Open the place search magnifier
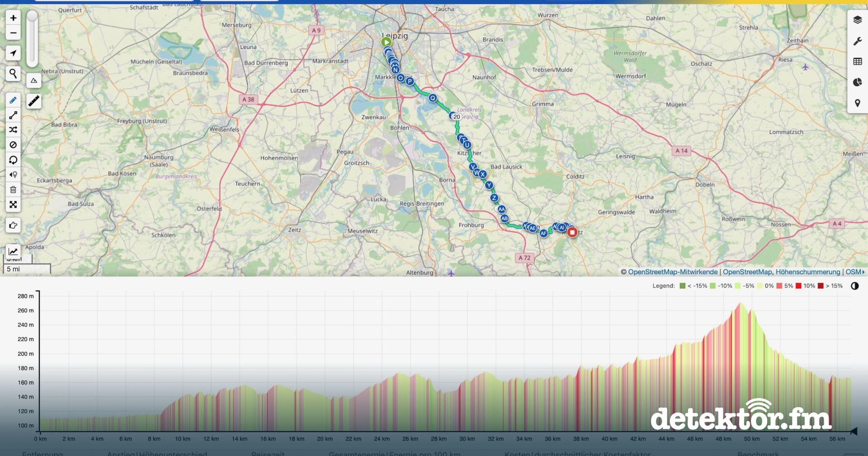868x456 pixels. (x=13, y=73)
